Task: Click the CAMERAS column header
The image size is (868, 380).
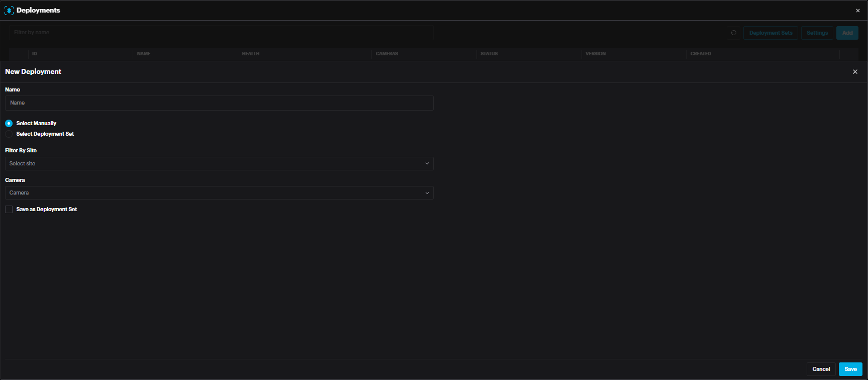Action: [387, 54]
